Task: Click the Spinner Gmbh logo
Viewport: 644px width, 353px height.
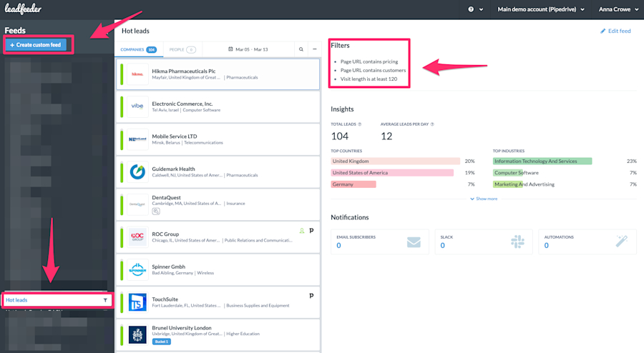Action: click(137, 269)
